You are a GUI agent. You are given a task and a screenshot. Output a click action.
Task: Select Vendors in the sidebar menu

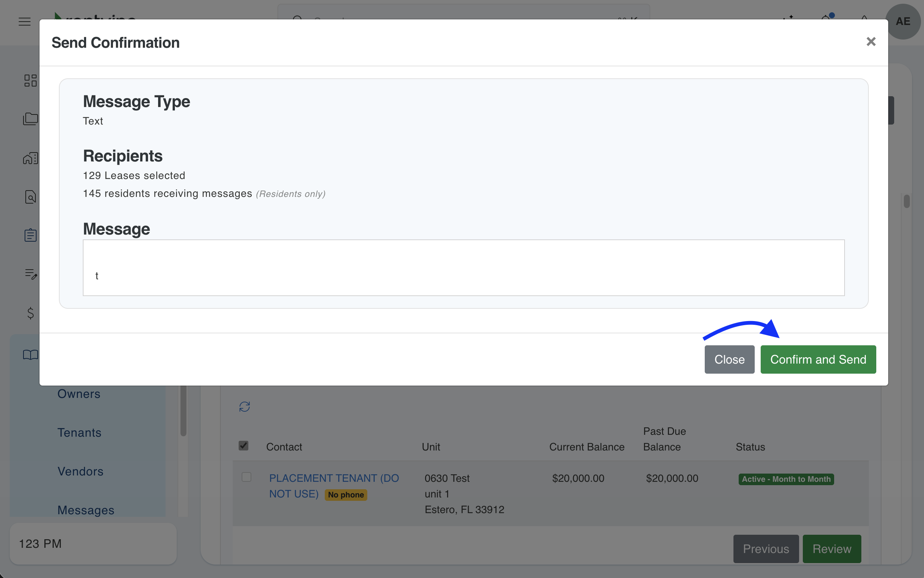pos(80,471)
